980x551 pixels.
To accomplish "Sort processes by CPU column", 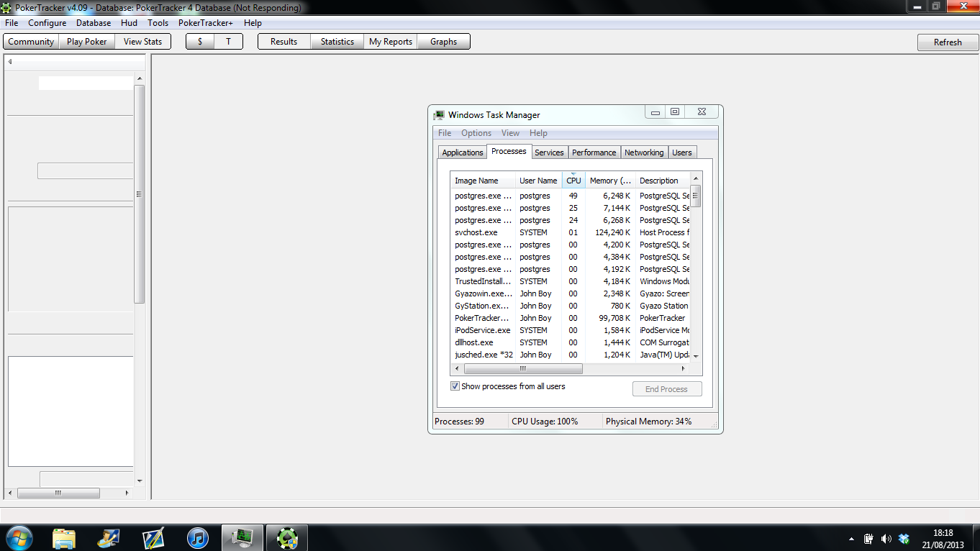I will point(573,181).
